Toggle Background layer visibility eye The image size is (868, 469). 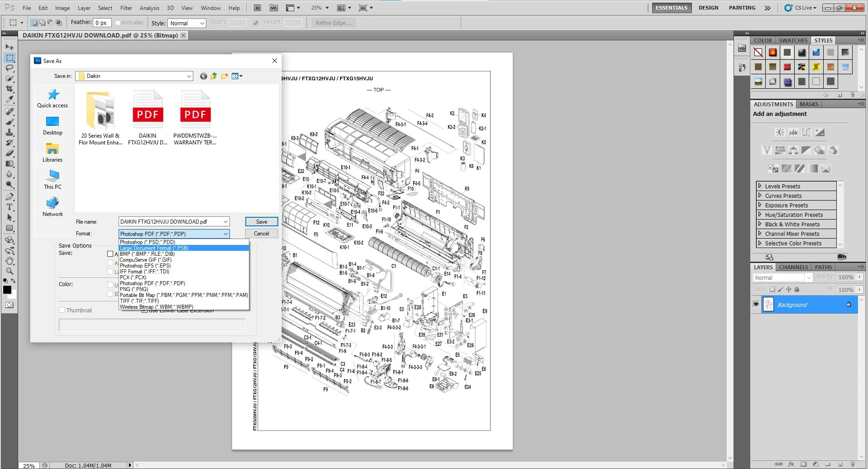756,305
